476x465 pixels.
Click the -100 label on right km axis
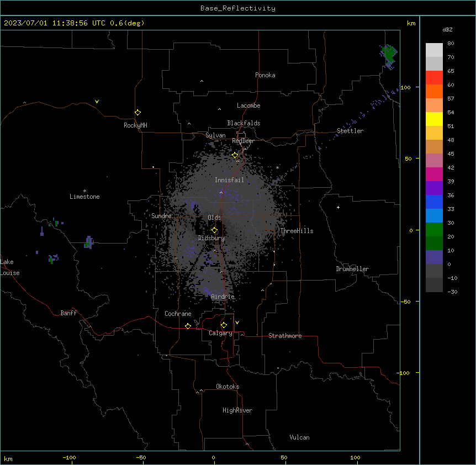coord(403,373)
